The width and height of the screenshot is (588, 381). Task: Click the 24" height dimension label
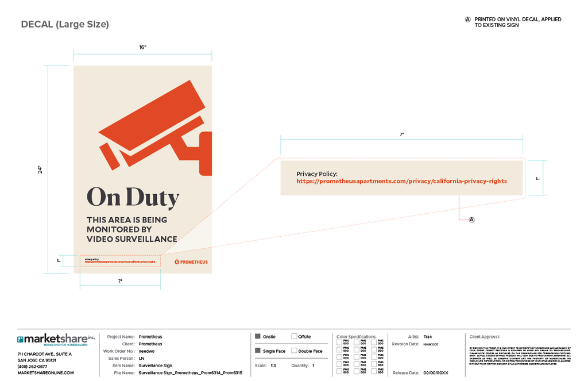(x=40, y=170)
